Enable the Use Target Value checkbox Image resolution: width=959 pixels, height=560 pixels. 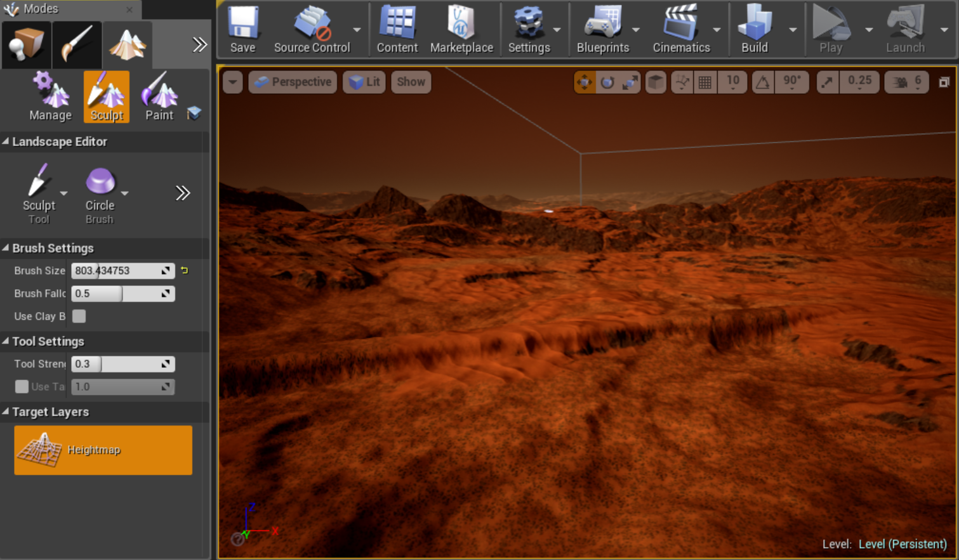click(22, 386)
